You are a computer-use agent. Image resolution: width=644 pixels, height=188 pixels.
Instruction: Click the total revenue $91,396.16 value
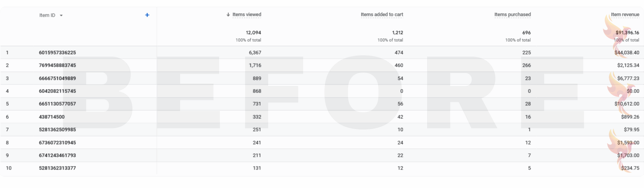(627, 33)
